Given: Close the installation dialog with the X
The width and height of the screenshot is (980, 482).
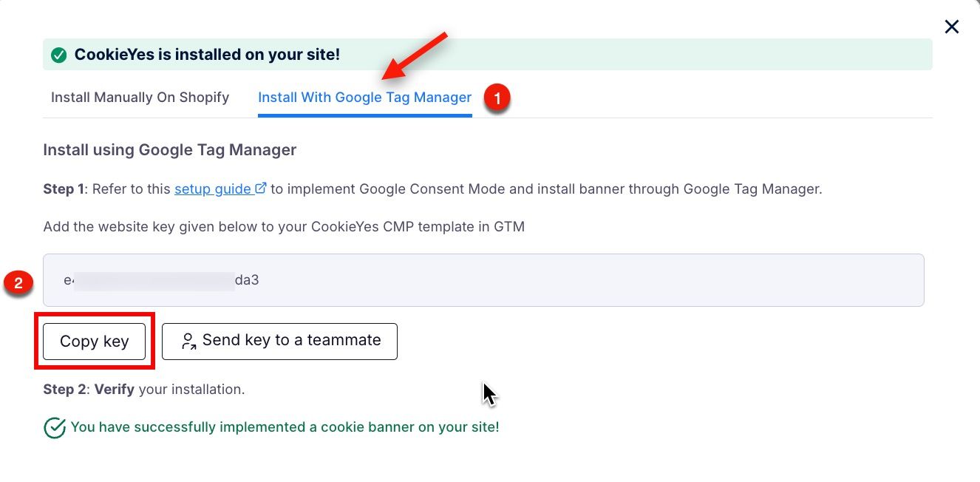Looking at the screenshot, I should tap(952, 27).
